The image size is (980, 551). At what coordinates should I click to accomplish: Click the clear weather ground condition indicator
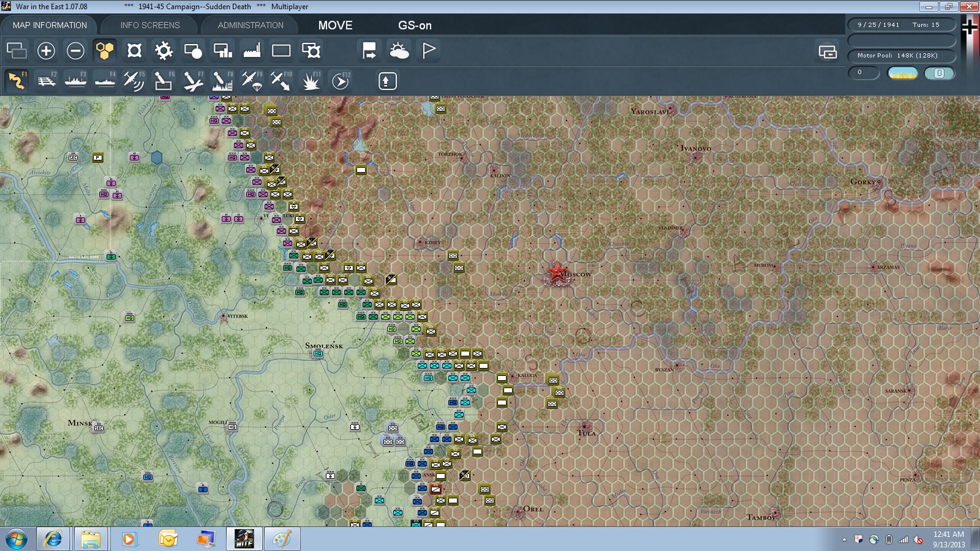tap(903, 73)
